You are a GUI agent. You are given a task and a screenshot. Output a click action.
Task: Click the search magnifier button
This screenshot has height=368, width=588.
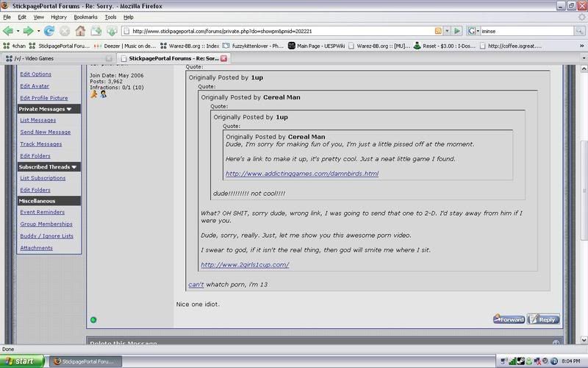pos(579,31)
